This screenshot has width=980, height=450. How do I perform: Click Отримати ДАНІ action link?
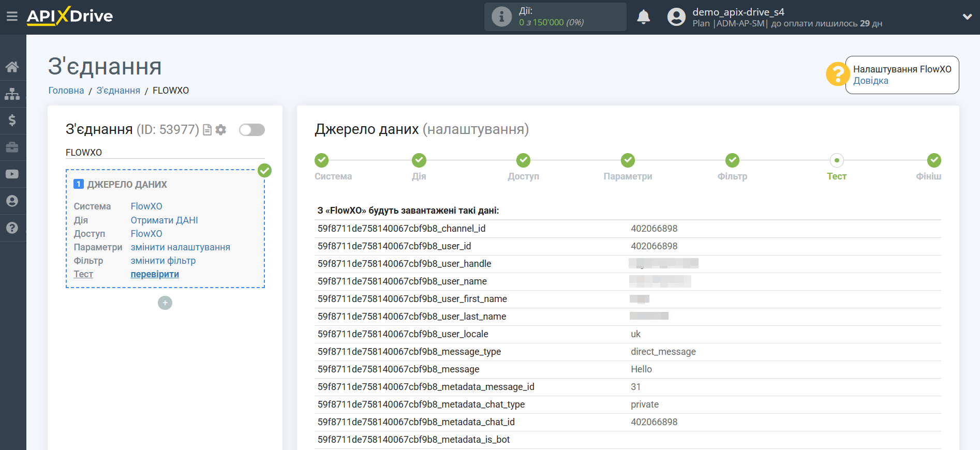point(164,220)
